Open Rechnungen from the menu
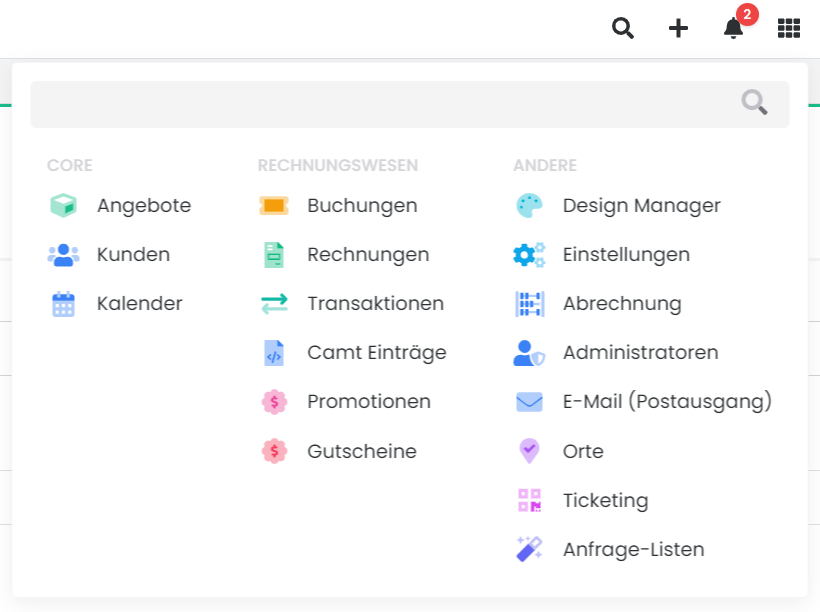This screenshot has width=820, height=612. 368,255
